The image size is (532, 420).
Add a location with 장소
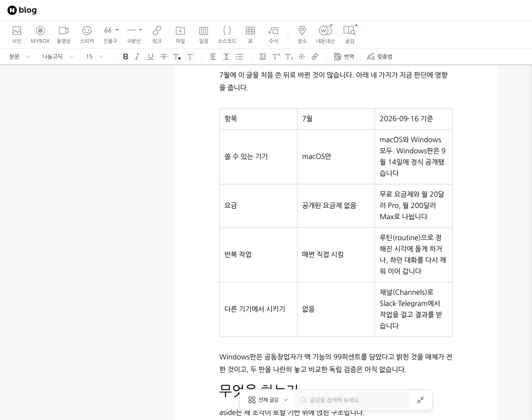302,35
